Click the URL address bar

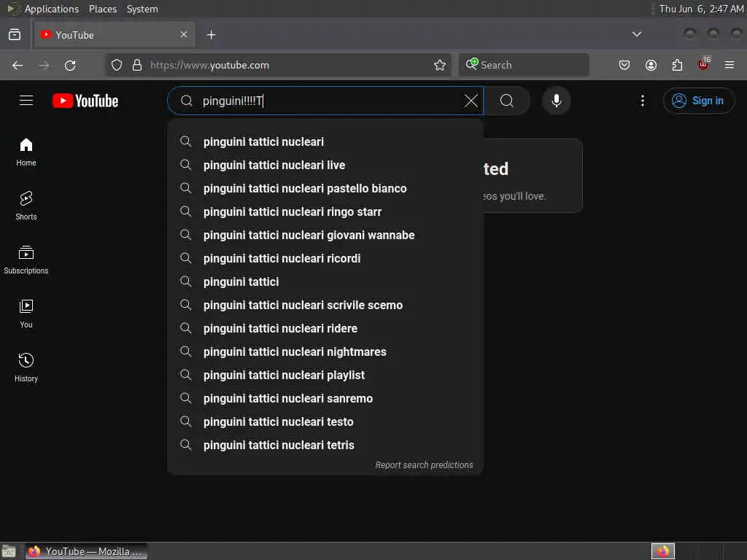(x=278, y=65)
